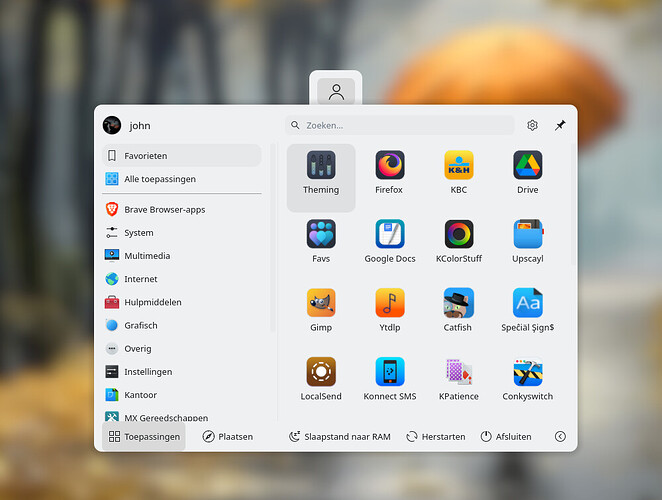
Task: Show Alle toepassingen
Action: pos(182,179)
